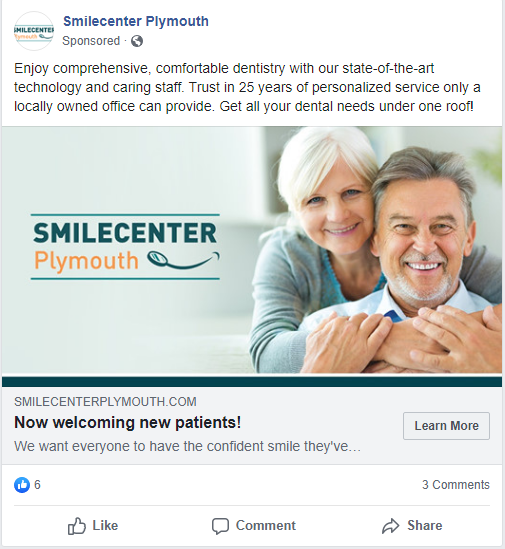The width and height of the screenshot is (505, 549).
Task: Click the SMILECENTERPLYMOUTH.COM domain link
Action: [105, 402]
